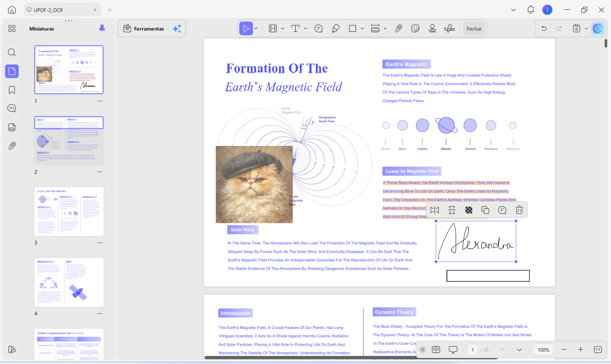Click the page number input field

[x=473, y=350]
